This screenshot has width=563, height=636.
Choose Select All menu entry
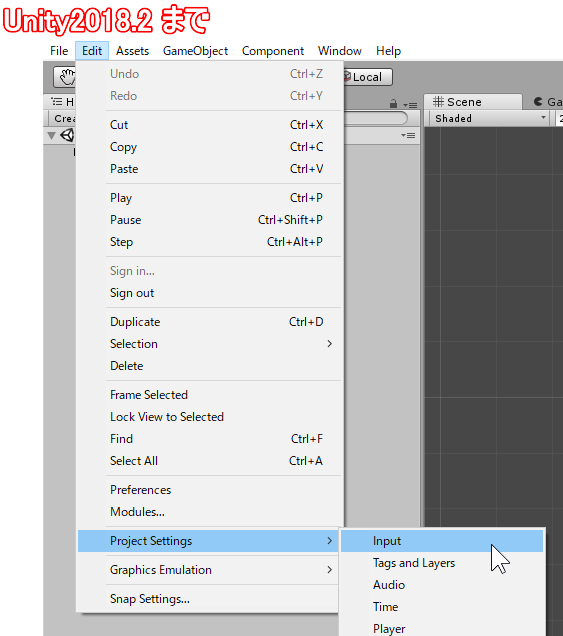210,461
